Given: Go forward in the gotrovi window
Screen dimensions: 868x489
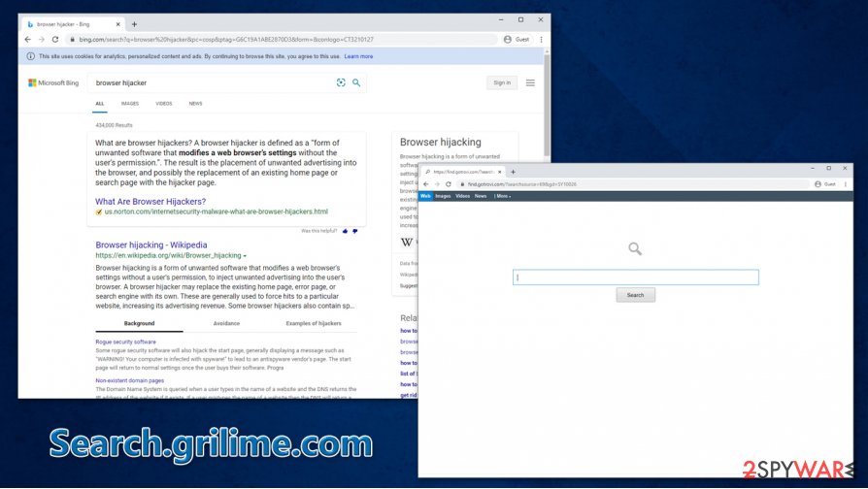Looking at the screenshot, I should 437,184.
